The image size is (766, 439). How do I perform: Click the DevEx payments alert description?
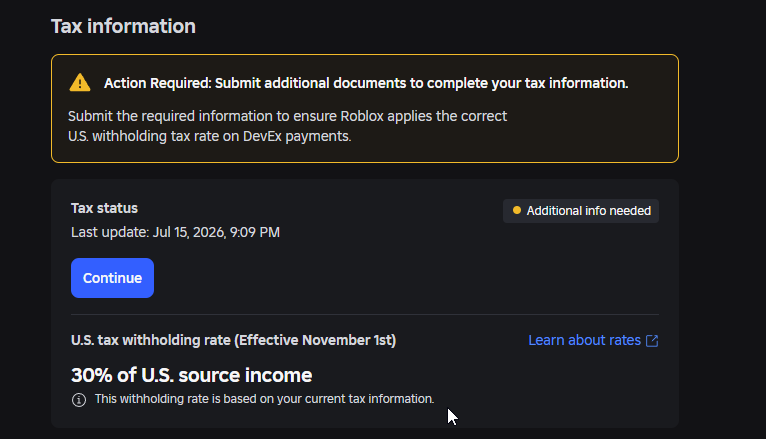pos(210,136)
